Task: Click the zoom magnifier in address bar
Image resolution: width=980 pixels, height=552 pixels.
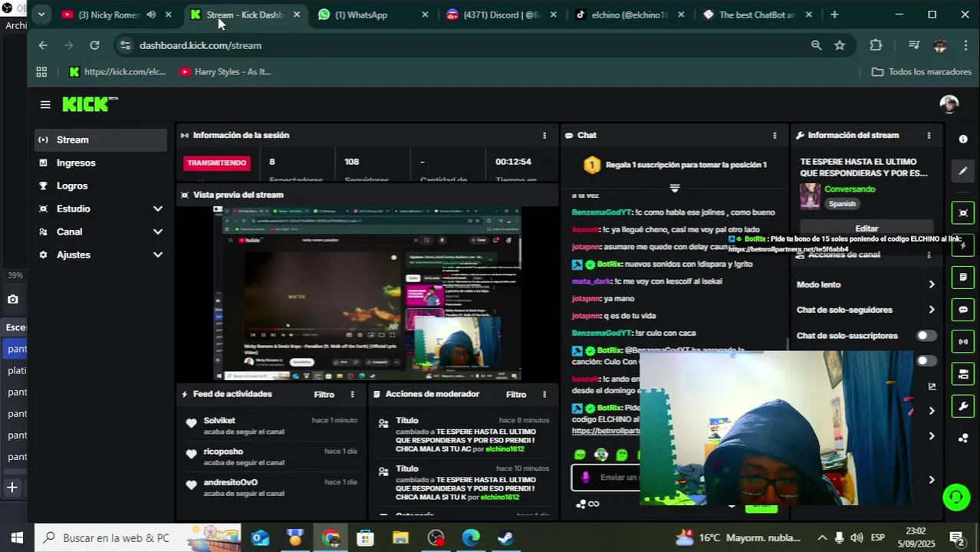Action: [x=817, y=45]
